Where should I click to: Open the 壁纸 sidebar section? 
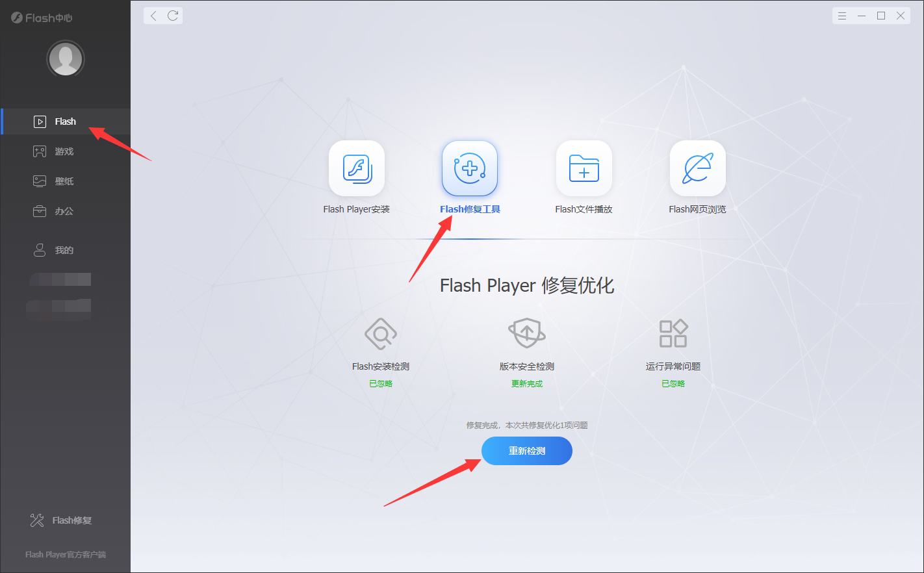click(66, 181)
